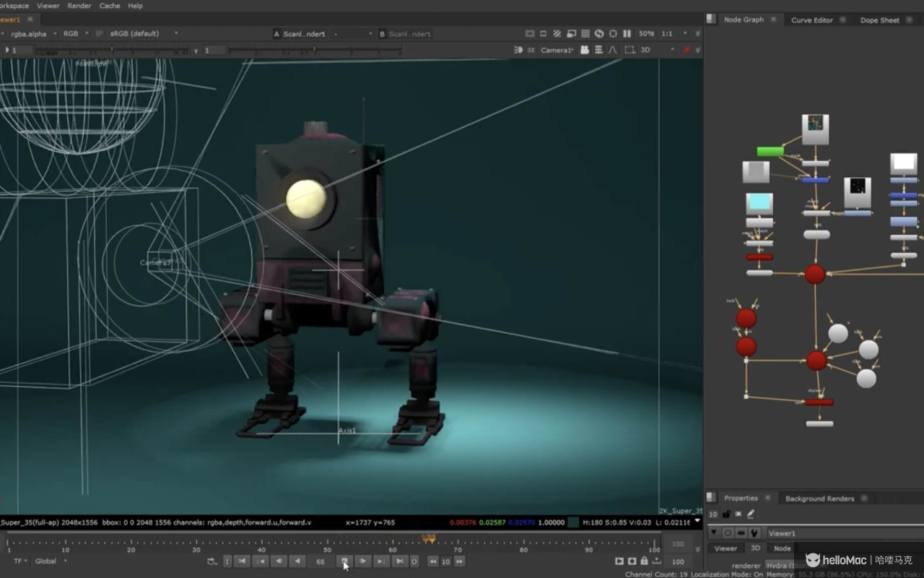Select the Viewer tab in Viewer1 properties
This screenshot has width=924, height=578.
[725, 548]
